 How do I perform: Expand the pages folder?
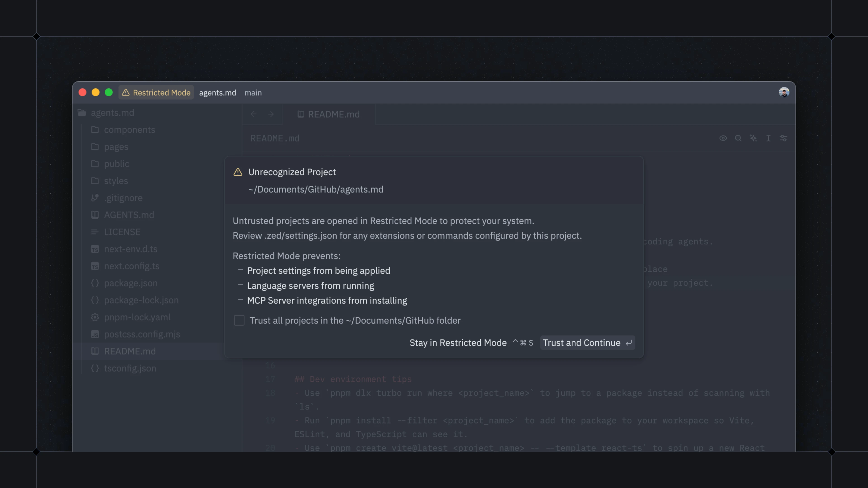click(x=116, y=147)
